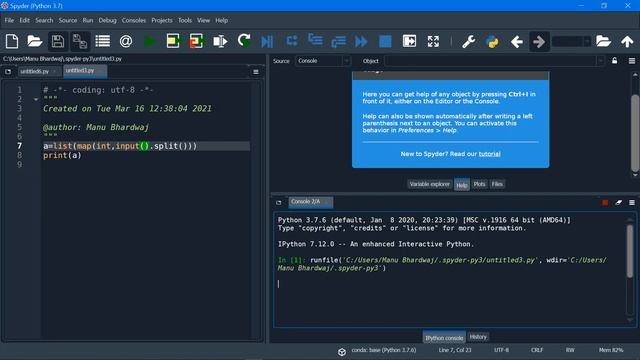Expand the Object combo box arrow
Image resolution: width=640 pixels, height=360 pixels.
pos(600,61)
